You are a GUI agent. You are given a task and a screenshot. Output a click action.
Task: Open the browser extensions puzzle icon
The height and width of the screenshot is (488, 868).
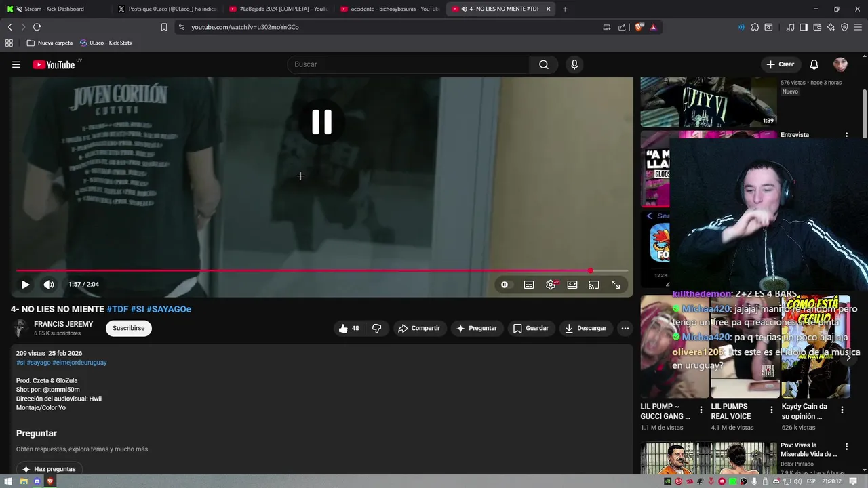point(755,27)
